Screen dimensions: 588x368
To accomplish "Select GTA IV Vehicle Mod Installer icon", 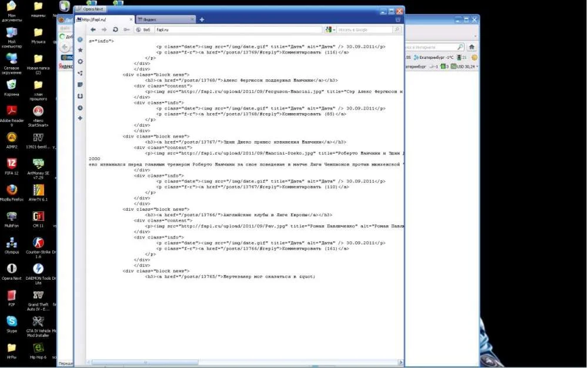I will [x=38, y=326].
